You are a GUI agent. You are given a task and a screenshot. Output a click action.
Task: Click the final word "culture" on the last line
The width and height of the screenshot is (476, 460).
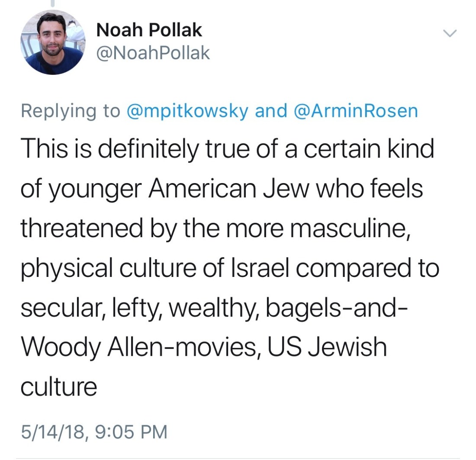[59, 386]
